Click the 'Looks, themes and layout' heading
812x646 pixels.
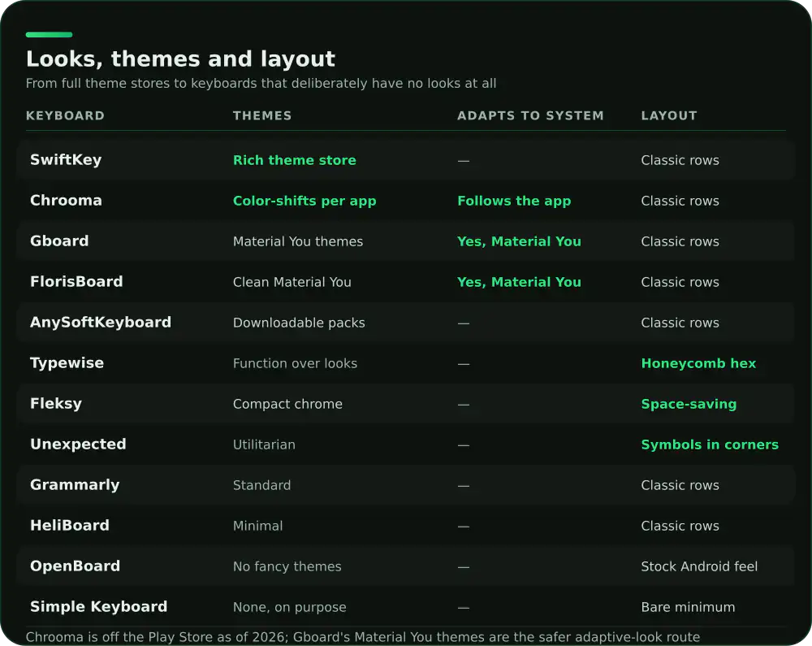(x=180, y=59)
